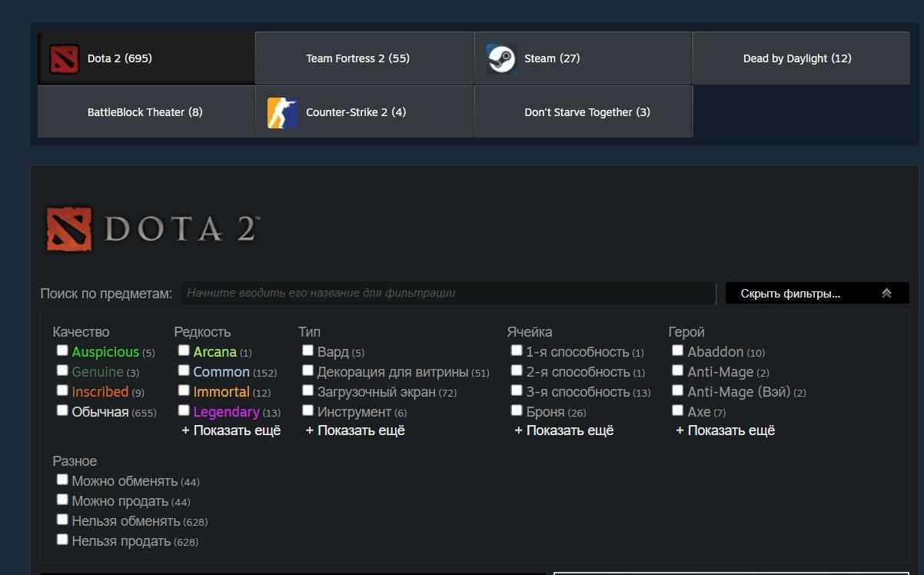
Task: Enable the Arcana rarity checkbox
Action: click(x=184, y=351)
